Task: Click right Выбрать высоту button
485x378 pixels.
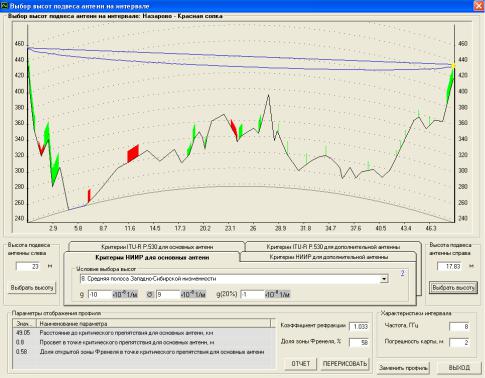Action: click(x=453, y=288)
